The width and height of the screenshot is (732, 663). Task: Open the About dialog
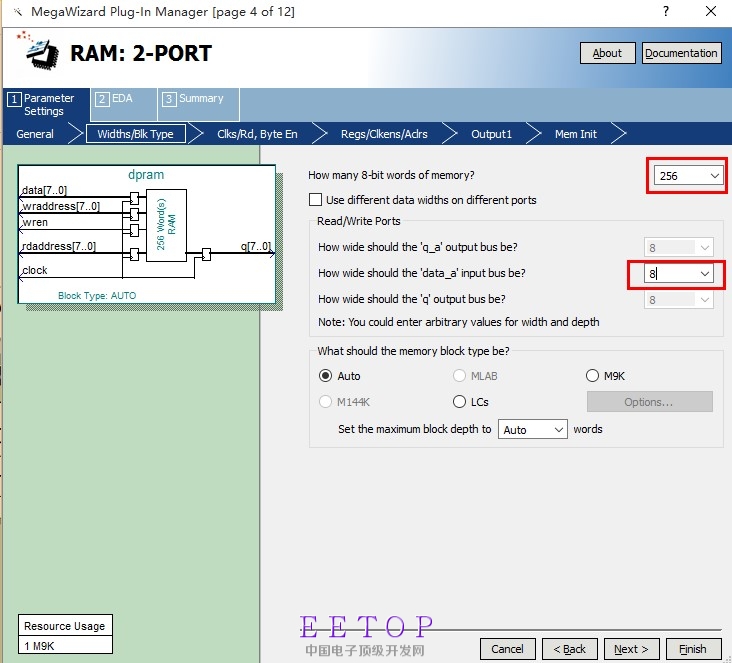[607, 53]
